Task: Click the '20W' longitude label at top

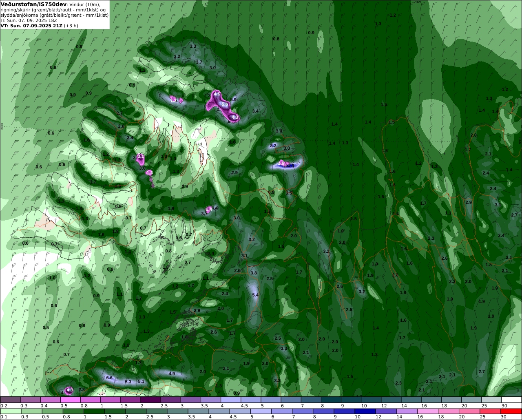Action: pos(417,2)
